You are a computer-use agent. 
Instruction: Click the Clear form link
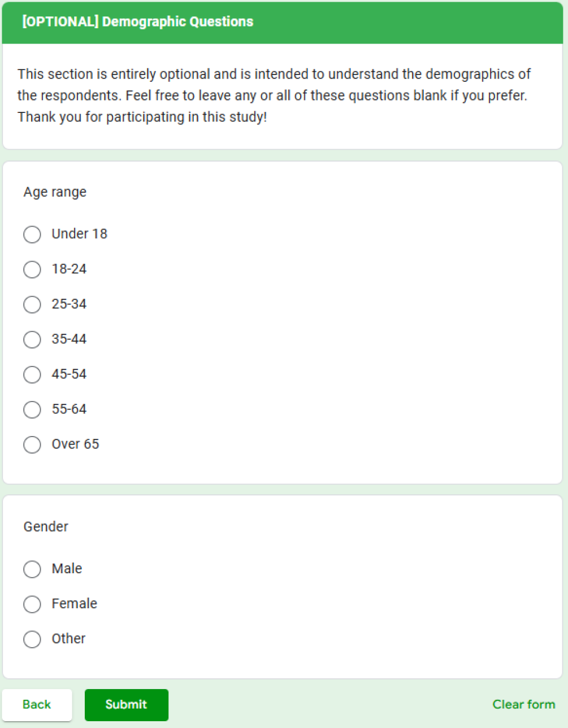coord(523,704)
